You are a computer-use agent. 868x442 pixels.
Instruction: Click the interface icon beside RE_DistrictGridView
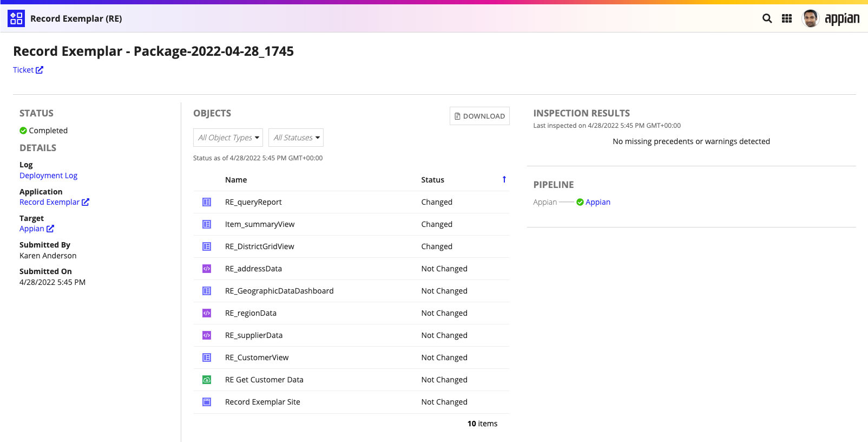[207, 246]
